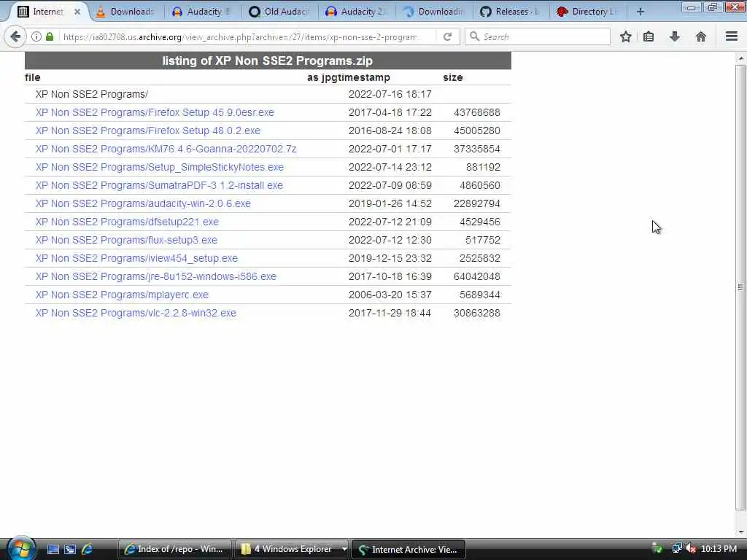
Task: Go to the Firefox home page icon
Action: click(x=701, y=36)
